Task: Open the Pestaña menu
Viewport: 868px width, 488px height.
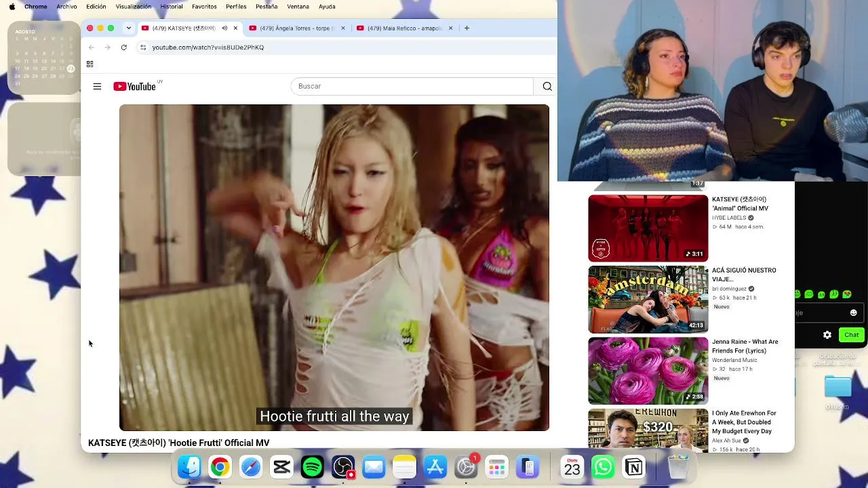Action: point(267,7)
